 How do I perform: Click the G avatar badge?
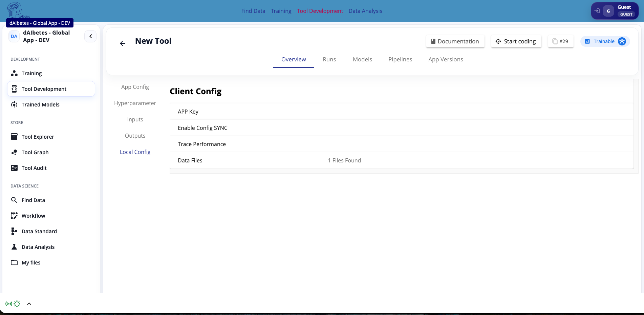click(608, 11)
